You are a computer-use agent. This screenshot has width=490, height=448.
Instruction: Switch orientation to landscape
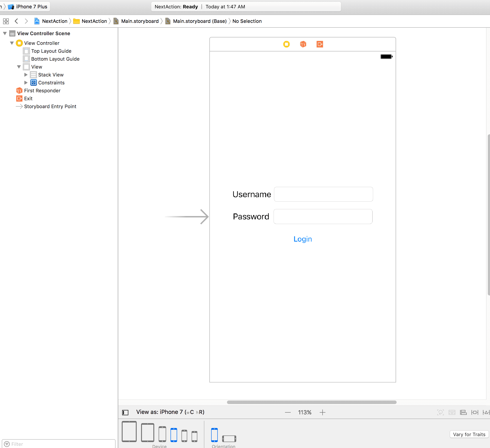click(229, 439)
